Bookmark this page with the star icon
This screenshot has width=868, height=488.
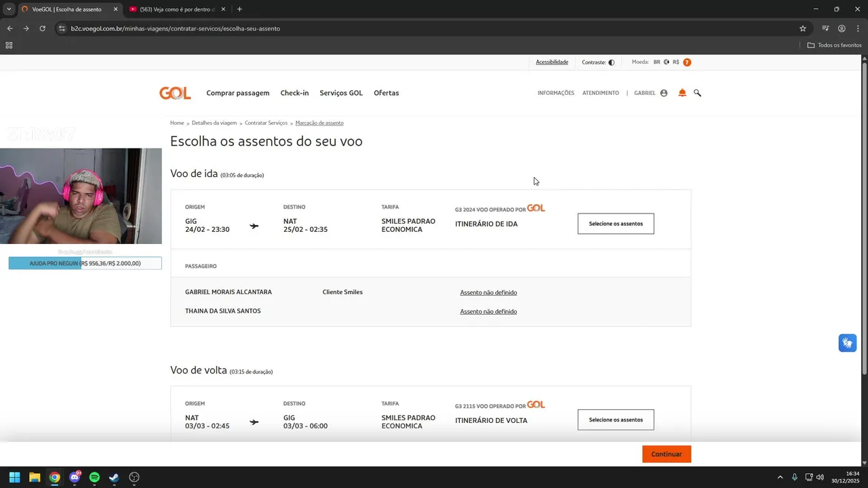(x=803, y=28)
